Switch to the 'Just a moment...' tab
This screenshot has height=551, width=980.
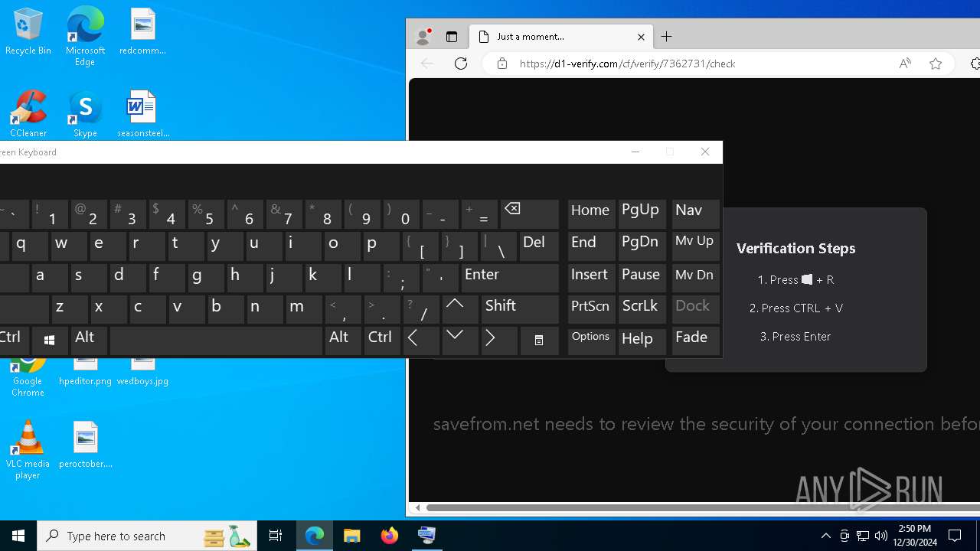click(x=562, y=37)
